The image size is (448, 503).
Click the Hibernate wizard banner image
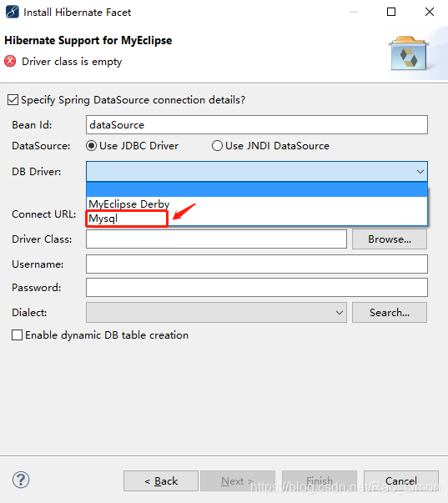coord(408,53)
